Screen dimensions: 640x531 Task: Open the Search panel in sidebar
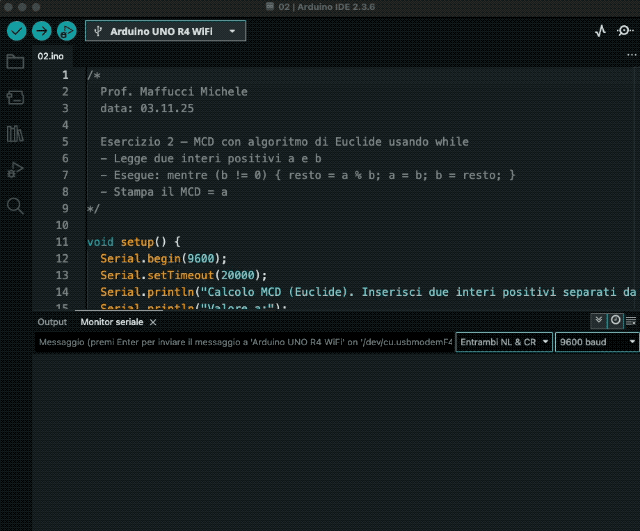(15, 206)
